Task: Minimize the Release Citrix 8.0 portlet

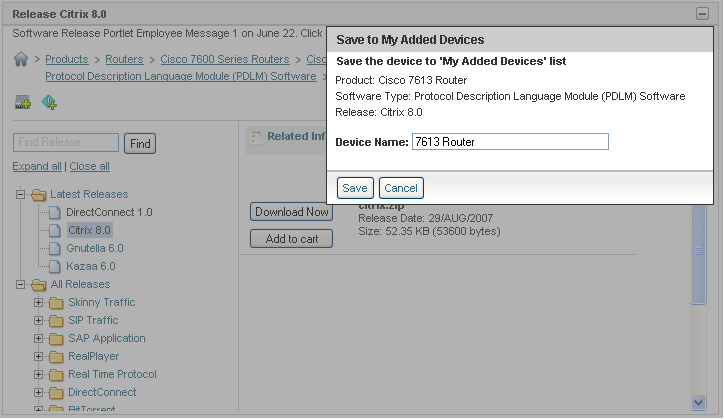Action: pos(702,14)
